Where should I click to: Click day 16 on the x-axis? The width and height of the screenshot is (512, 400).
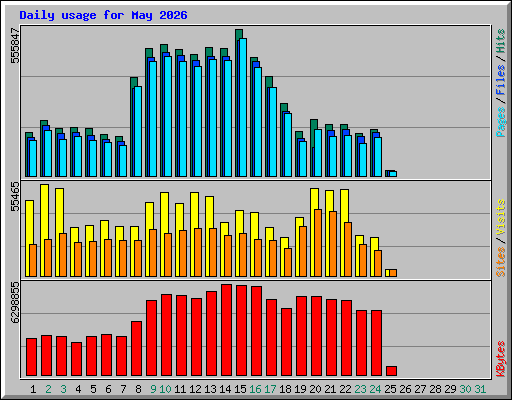pos(256,389)
